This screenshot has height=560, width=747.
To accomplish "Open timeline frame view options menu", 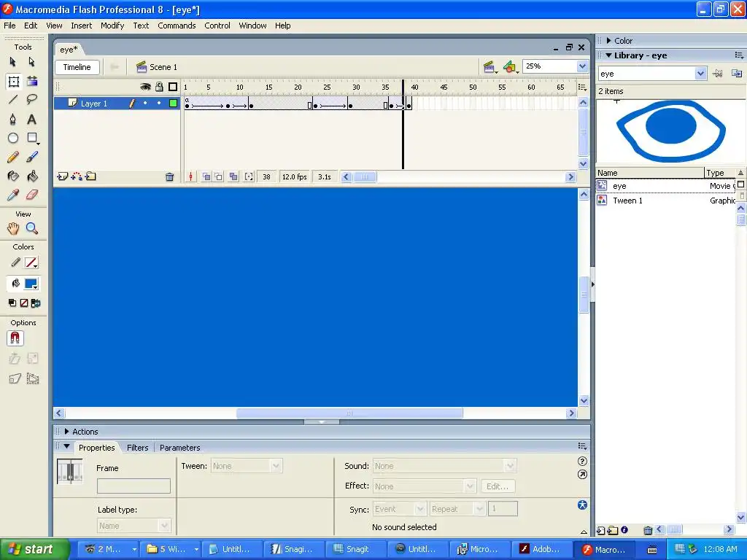I will click(582, 87).
